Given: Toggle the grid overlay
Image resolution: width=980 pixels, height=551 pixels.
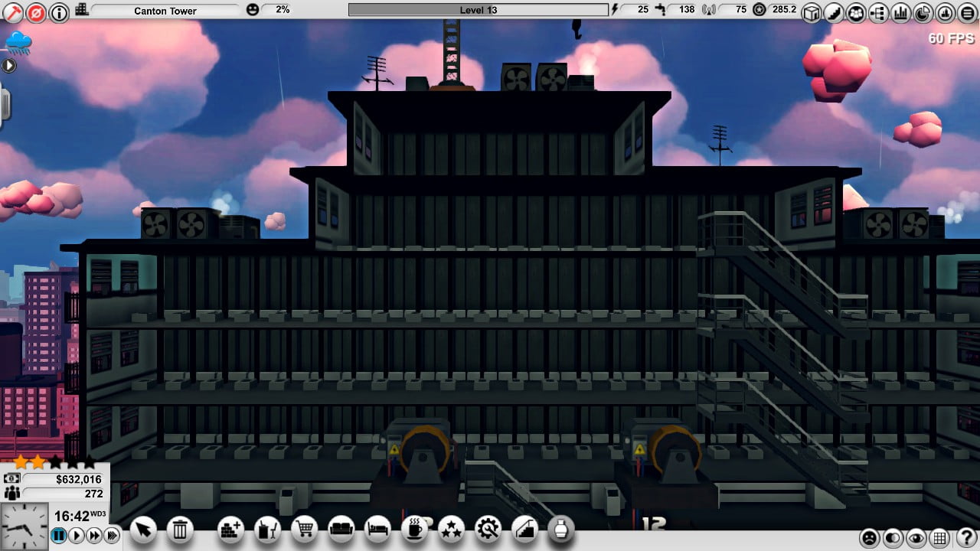Looking at the screenshot, I should [x=940, y=538].
